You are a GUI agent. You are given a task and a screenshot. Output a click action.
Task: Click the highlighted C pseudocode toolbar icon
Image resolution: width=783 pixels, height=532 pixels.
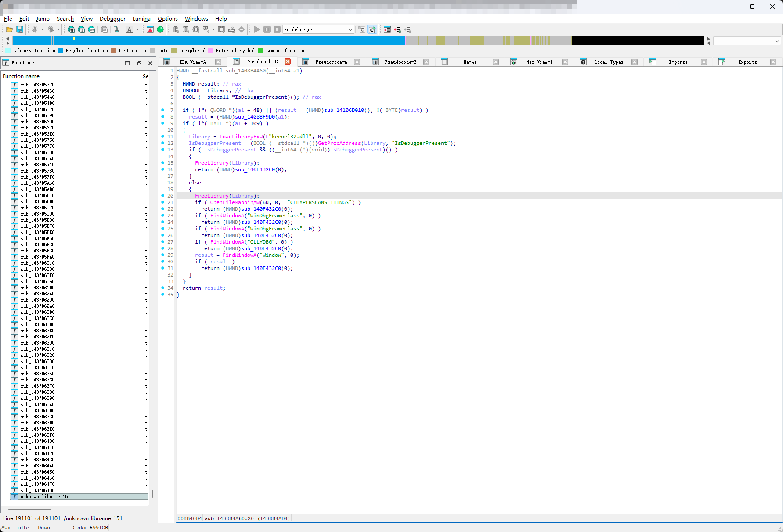point(372,29)
